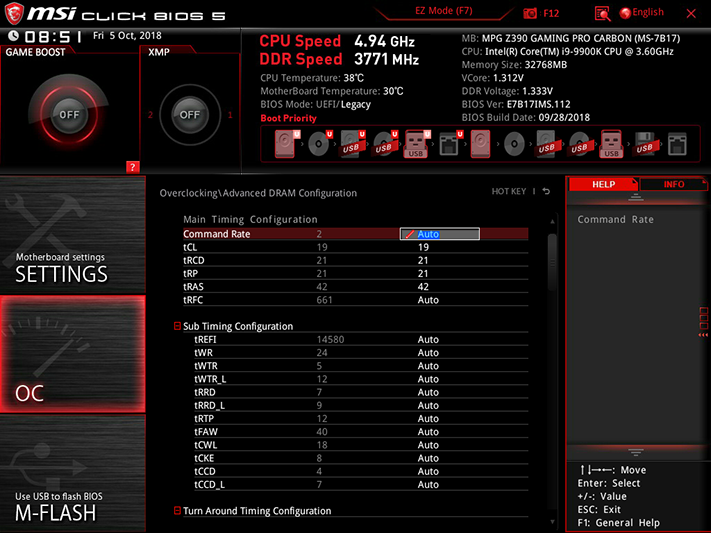Viewport: 711px width, 533px height.
Task: Open the red question mark help icon
Action: point(132,167)
